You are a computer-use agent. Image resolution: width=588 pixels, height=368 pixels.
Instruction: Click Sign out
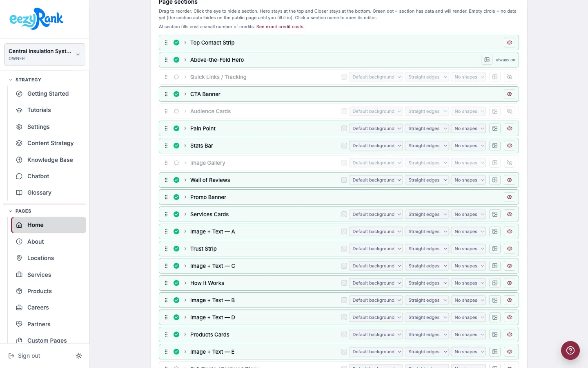(x=24, y=356)
